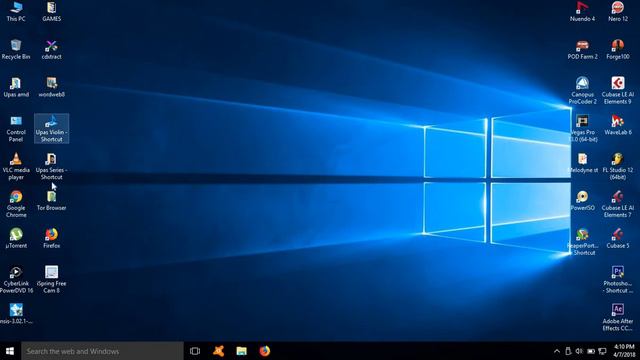Select the Nuendo 4 desktop icon
This screenshot has height=360, width=640.
click(x=582, y=11)
